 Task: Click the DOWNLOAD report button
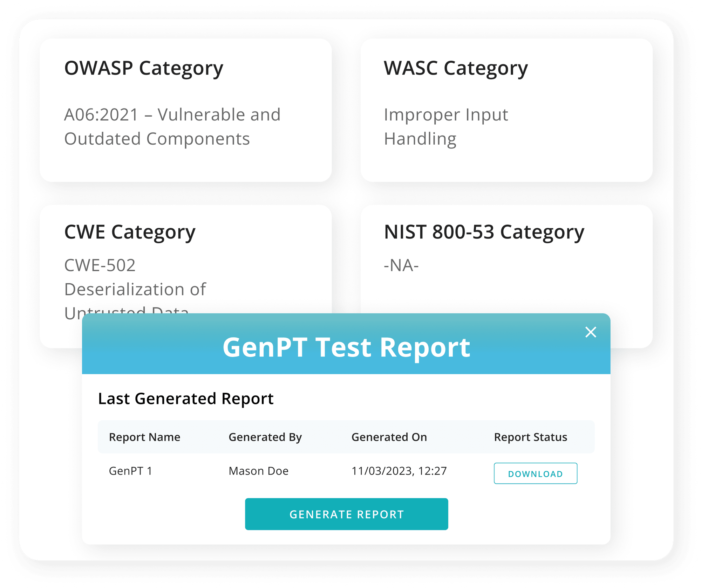tap(535, 473)
